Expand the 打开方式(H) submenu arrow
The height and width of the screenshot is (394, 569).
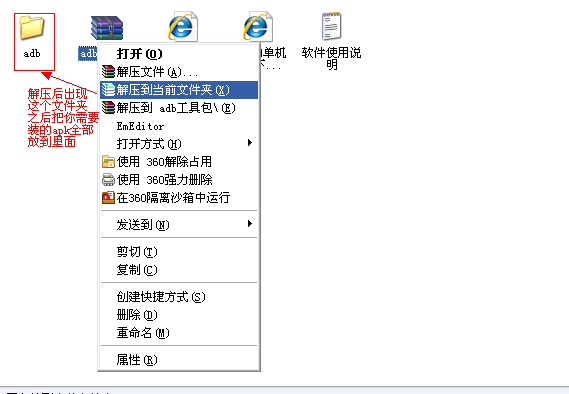click(250, 143)
